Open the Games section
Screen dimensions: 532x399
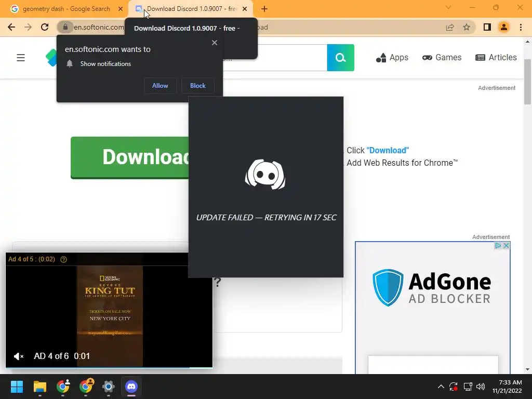(442, 58)
